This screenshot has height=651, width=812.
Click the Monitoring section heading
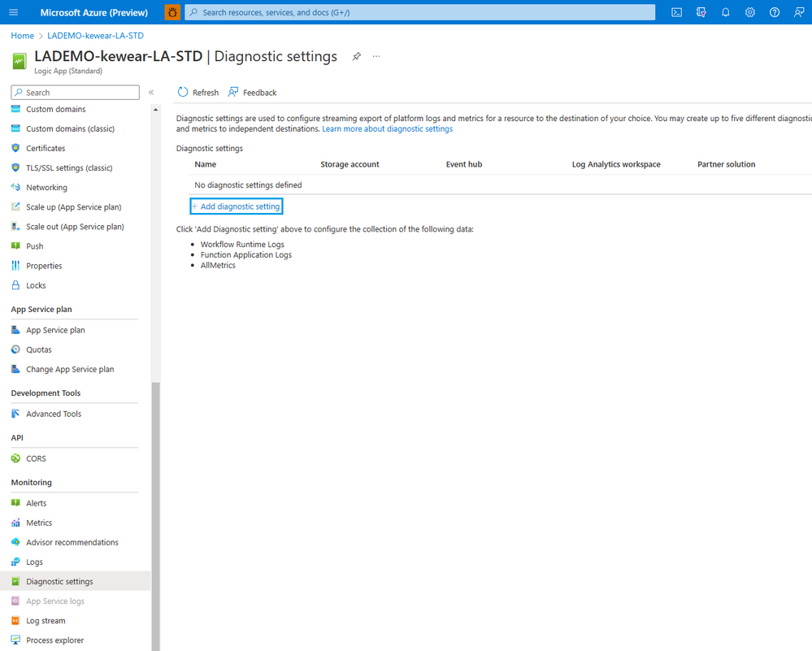tap(32, 482)
